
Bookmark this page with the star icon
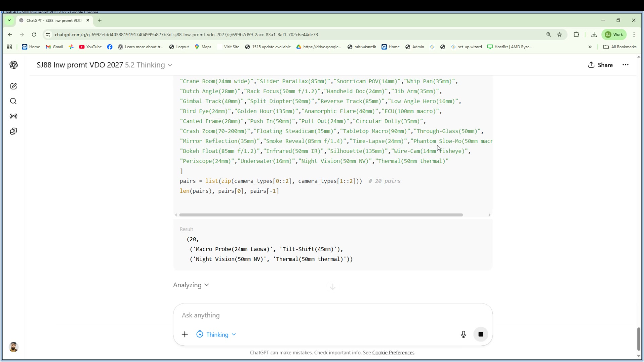click(559, 35)
